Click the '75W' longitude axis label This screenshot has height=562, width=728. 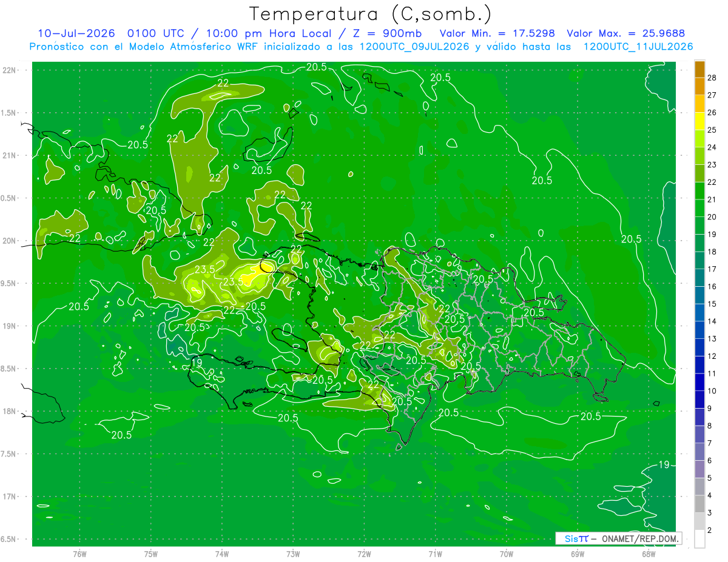151,554
